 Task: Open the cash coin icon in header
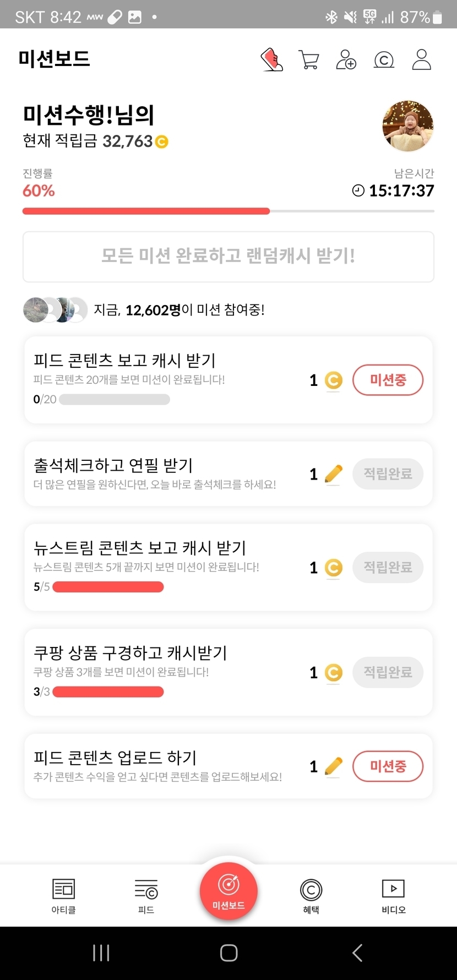(x=384, y=60)
